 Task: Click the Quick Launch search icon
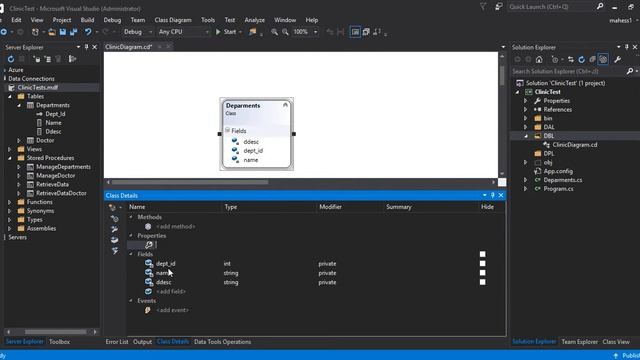click(600, 7)
